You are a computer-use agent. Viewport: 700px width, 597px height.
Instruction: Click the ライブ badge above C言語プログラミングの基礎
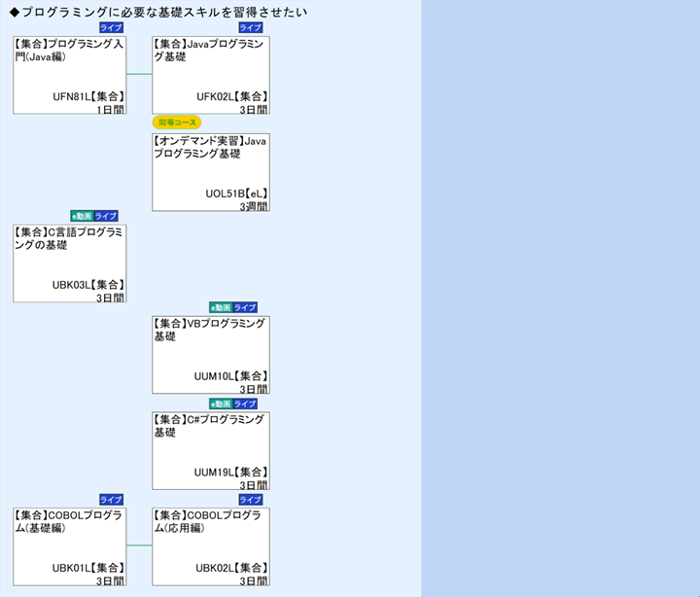106,216
